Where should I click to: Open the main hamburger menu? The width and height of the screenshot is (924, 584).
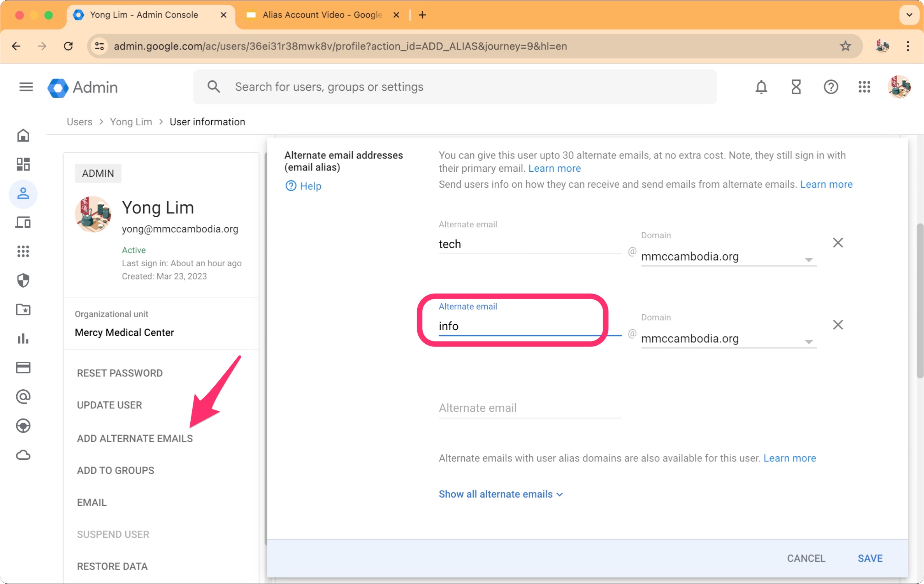pyautogui.click(x=26, y=87)
